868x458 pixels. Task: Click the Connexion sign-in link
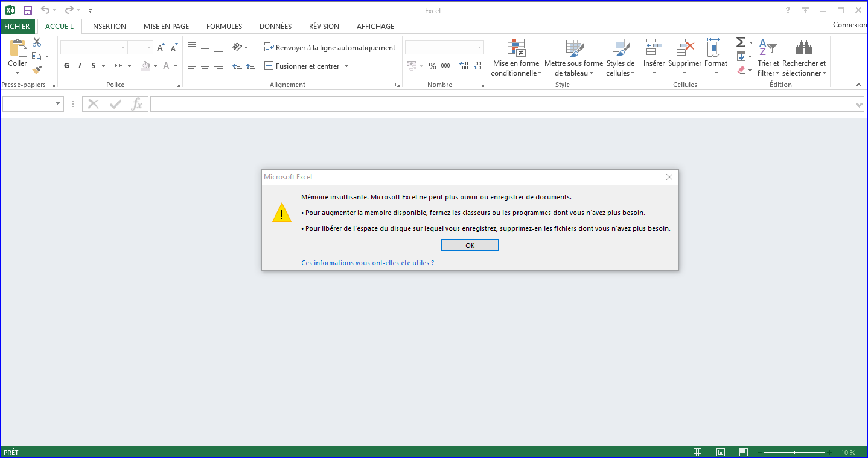(849, 25)
